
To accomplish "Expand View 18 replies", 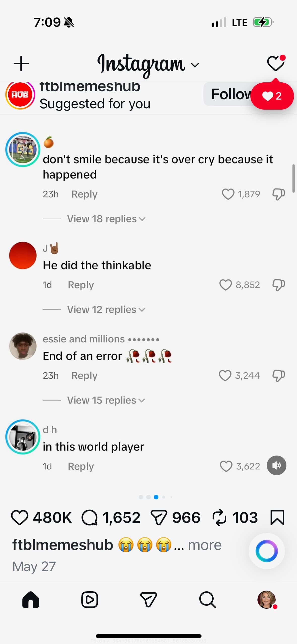I will [106, 219].
